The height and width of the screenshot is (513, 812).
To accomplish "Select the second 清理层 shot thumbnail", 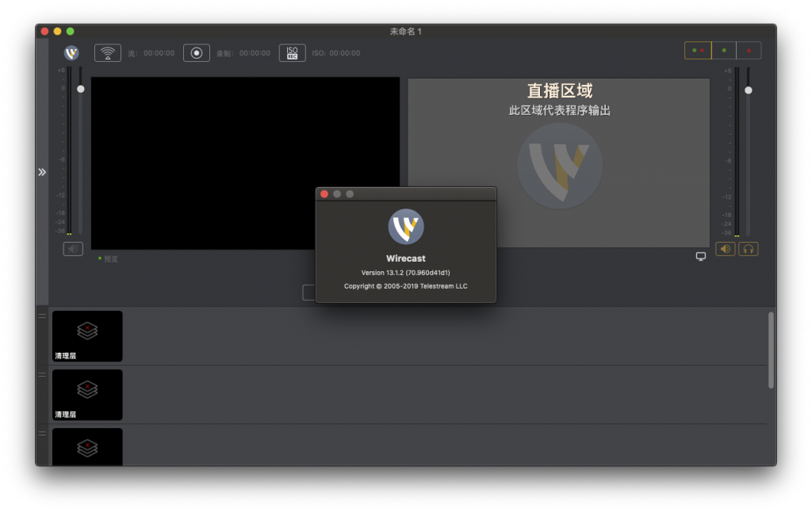I will pyautogui.click(x=87, y=394).
